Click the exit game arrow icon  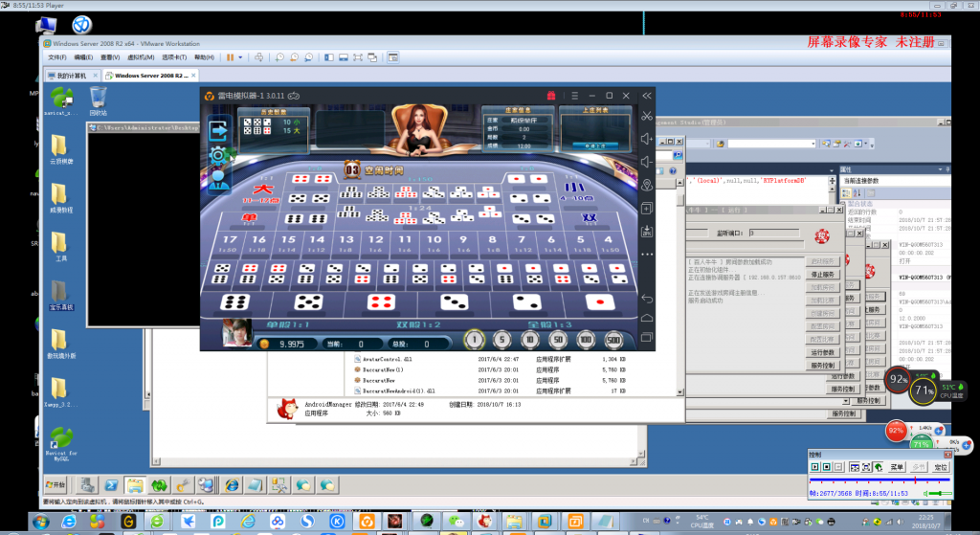(x=218, y=131)
